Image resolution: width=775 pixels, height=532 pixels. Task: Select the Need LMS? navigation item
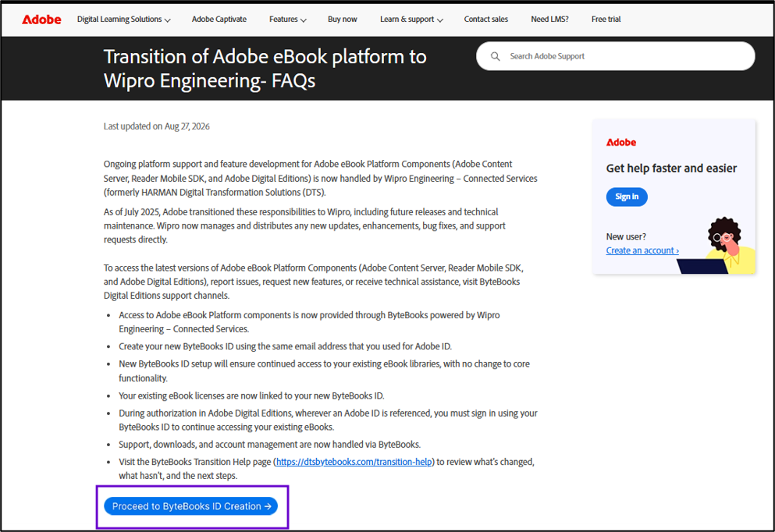(x=549, y=20)
